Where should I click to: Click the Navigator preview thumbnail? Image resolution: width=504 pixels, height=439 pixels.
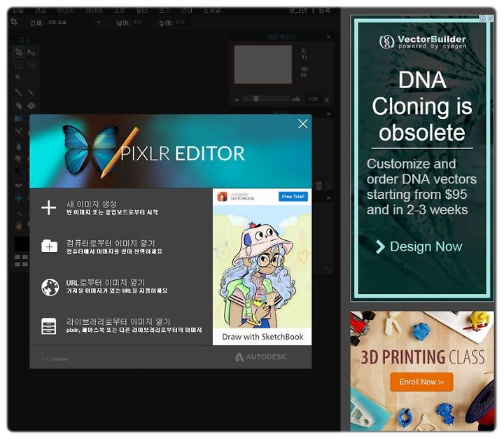coord(263,64)
